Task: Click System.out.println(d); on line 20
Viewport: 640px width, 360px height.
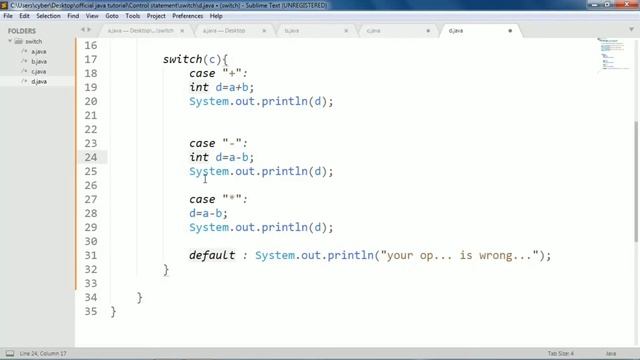Action: [x=261, y=102]
